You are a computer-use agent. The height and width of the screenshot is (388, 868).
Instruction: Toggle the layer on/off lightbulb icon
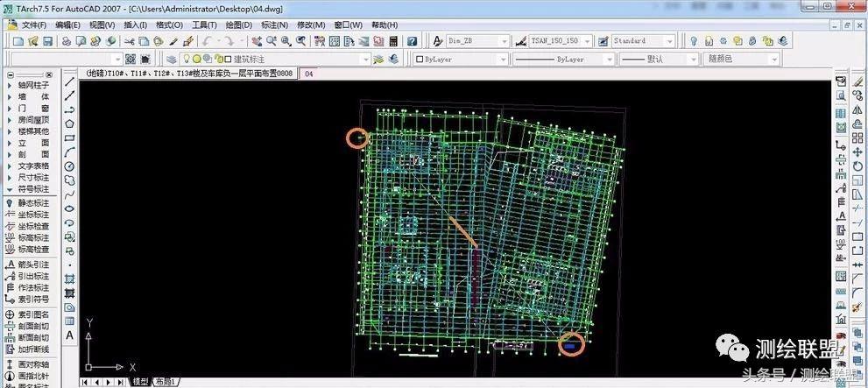pyautogui.click(x=187, y=60)
